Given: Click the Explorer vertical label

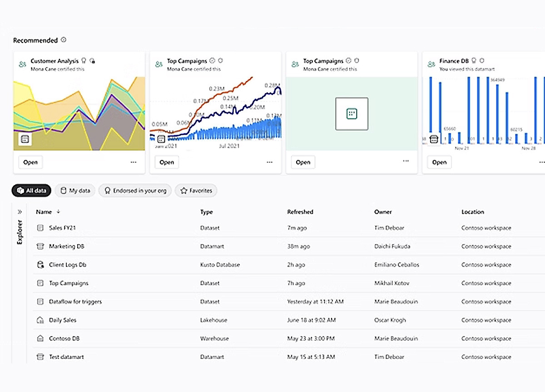Looking at the screenshot, I should tap(20, 232).
